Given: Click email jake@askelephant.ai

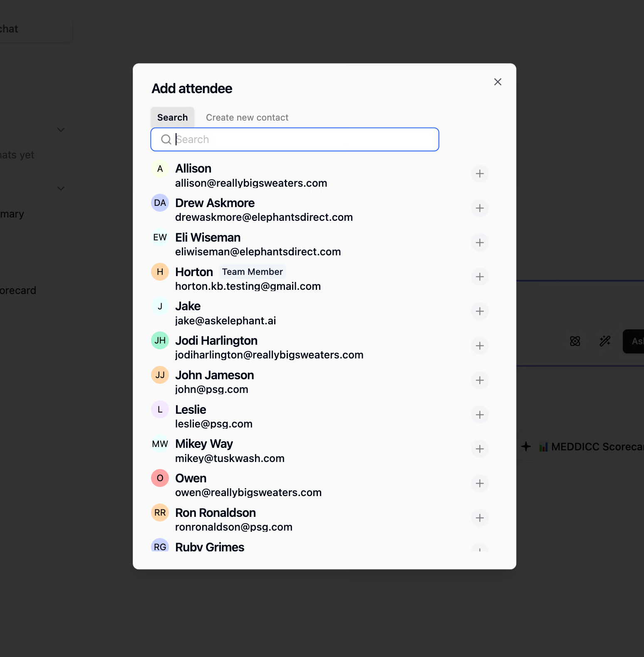Looking at the screenshot, I should (x=225, y=321).
